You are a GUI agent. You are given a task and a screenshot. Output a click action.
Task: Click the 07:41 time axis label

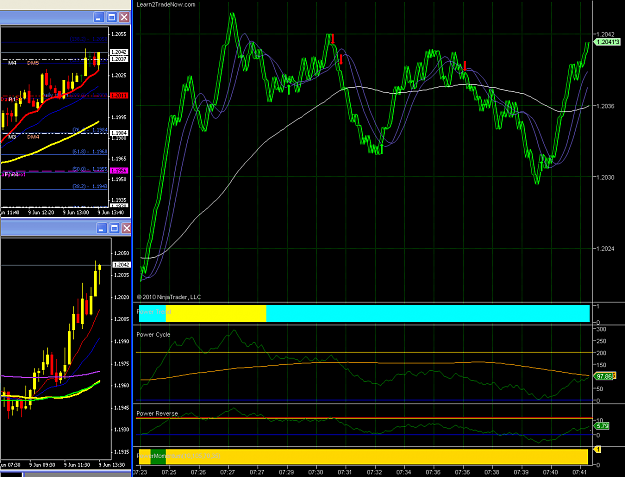click(x=580, y=473)
